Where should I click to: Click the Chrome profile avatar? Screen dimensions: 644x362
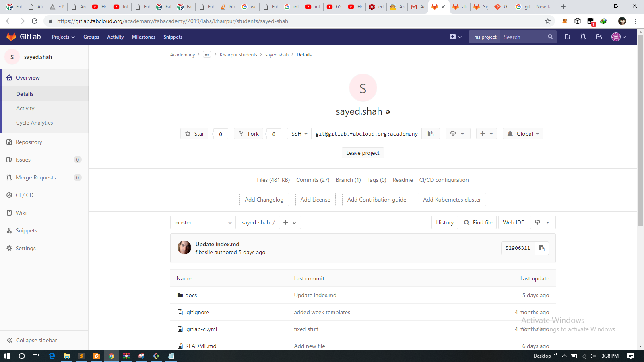tap(622, 21)
